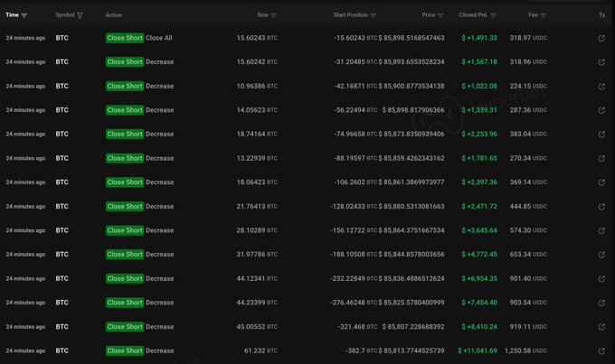Click price $ 85,900.8773534138
Screen dimensions: 615x364
412,86
